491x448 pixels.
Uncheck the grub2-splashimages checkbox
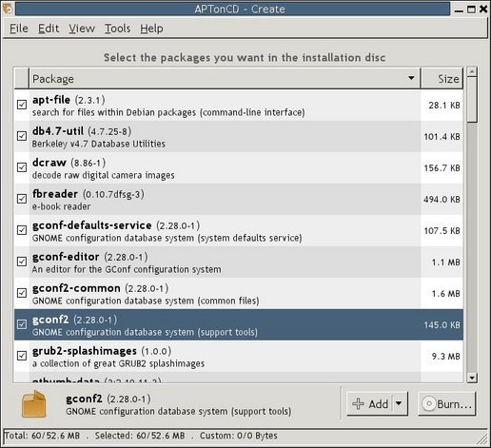(22, 356)
